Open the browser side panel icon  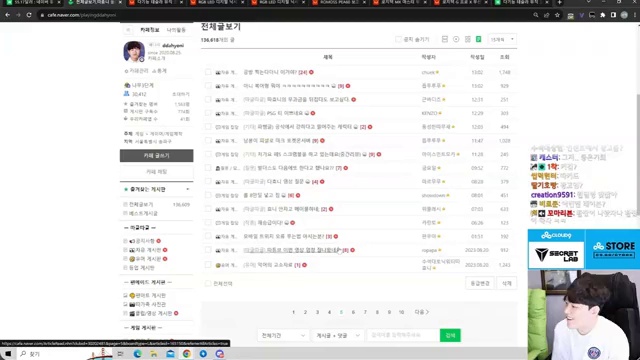(613, 15)
